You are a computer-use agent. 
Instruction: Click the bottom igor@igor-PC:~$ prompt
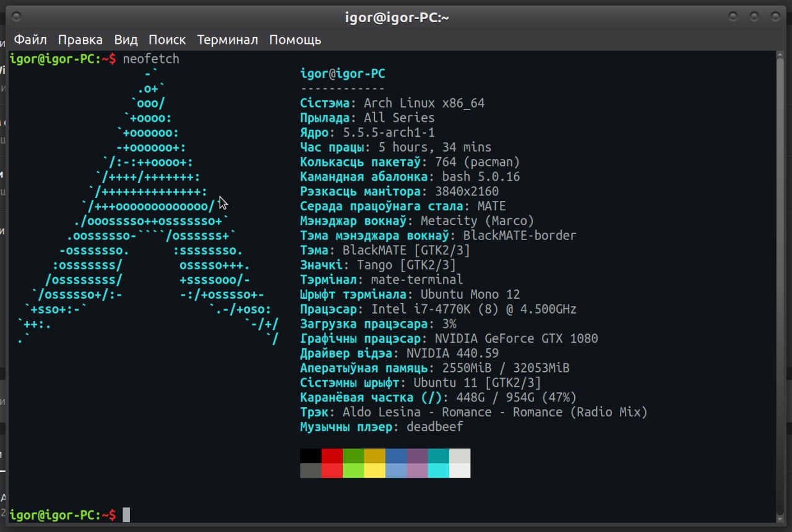(63, 515)
